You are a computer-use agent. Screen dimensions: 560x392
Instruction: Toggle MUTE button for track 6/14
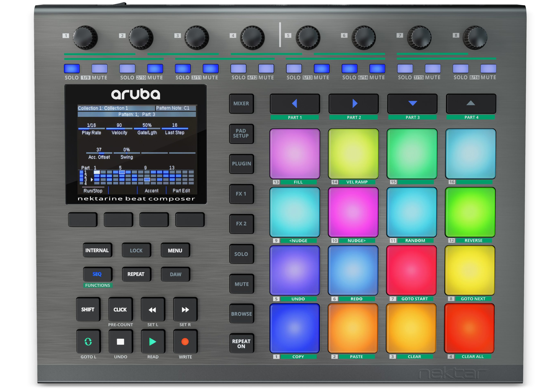(x=377, y=69)
